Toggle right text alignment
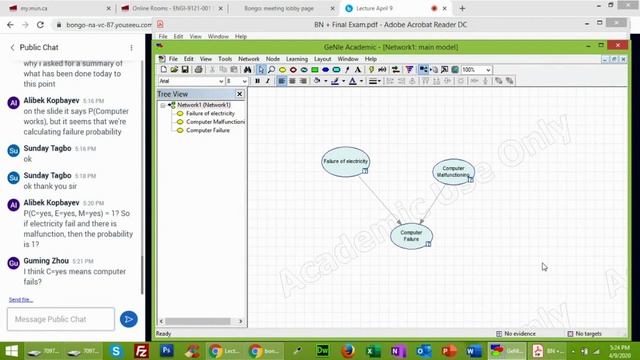Image resolution: width=640 pixels, height=360 pixels. [x=303, y=81]
